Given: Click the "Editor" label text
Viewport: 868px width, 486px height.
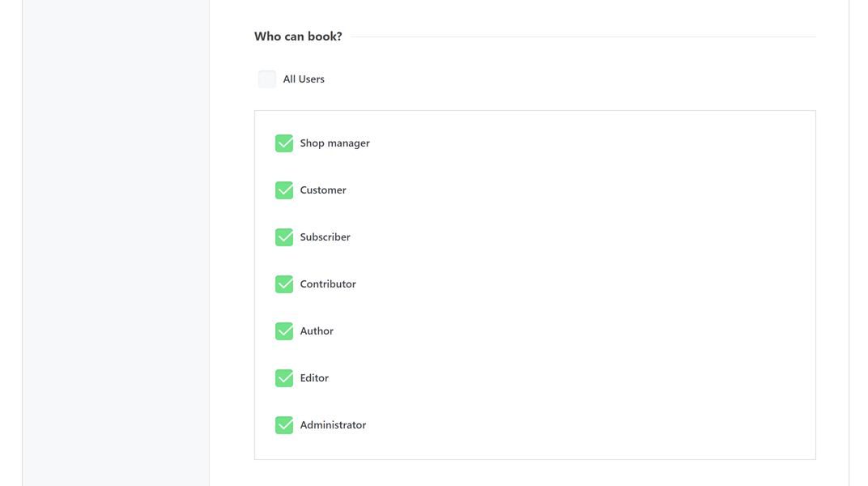Looking at the screenshot, I should pyautogui.click(x=314, y=378).
